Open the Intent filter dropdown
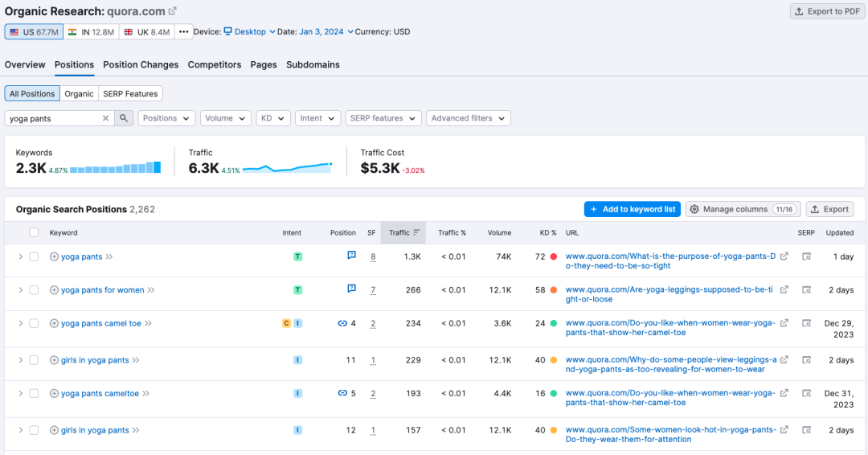 tap(317, 118)
